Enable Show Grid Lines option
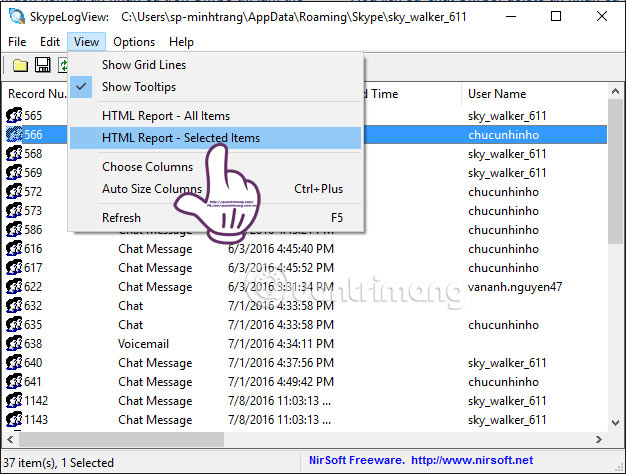This screenshot has width=626, height=474. (x=216, y=65)
